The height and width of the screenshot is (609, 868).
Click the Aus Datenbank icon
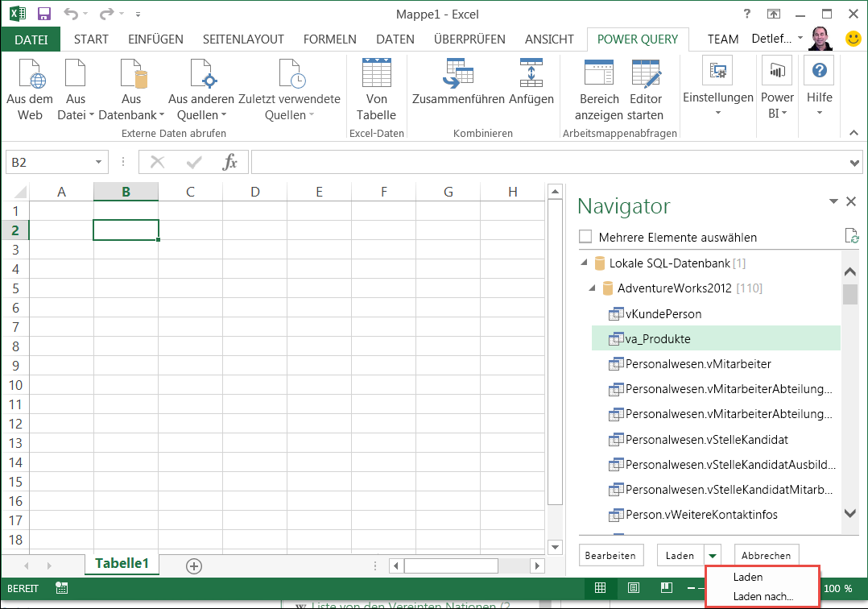coord(134,73)
